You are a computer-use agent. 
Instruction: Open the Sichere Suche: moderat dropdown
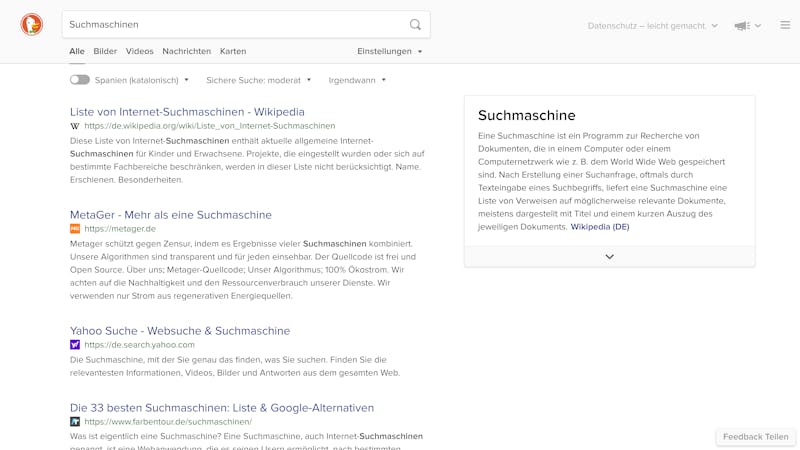click(x=258, y=80)
